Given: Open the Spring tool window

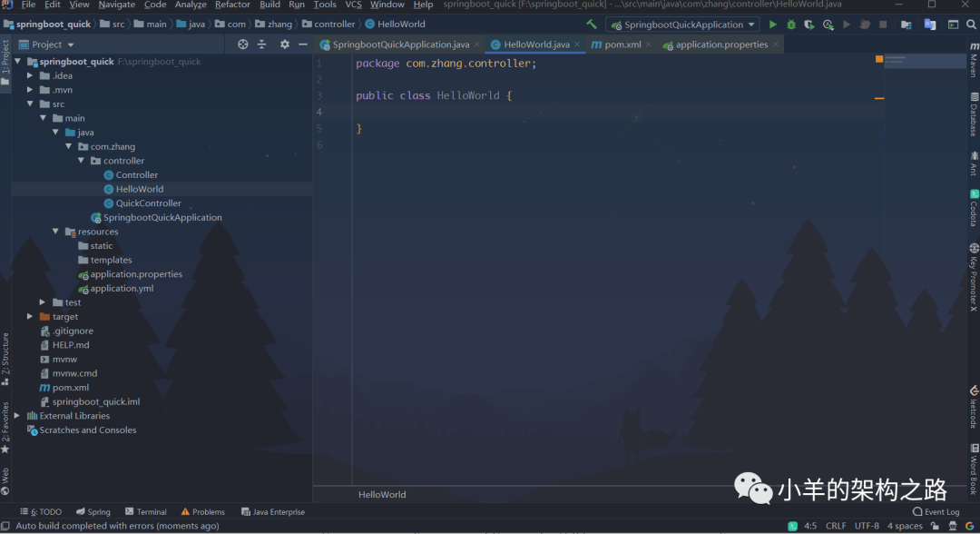Looking at the screenshot, I should tap(93, 511).
